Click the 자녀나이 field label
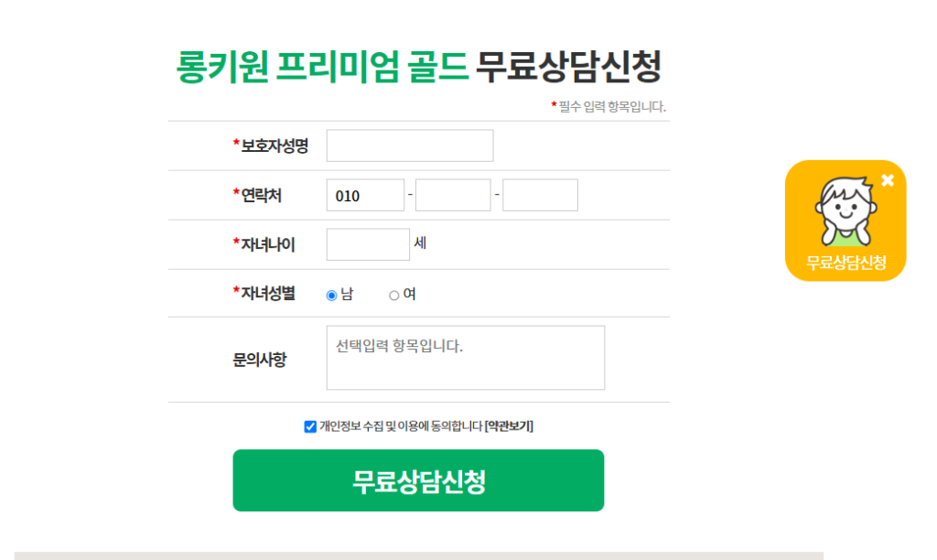937x560 pixels. tap(264, 244)
